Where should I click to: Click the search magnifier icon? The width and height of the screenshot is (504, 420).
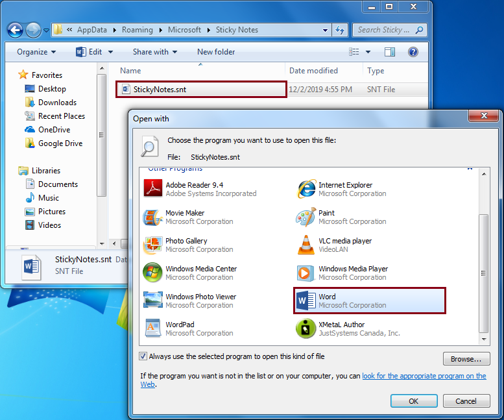[x=419, y=30]
